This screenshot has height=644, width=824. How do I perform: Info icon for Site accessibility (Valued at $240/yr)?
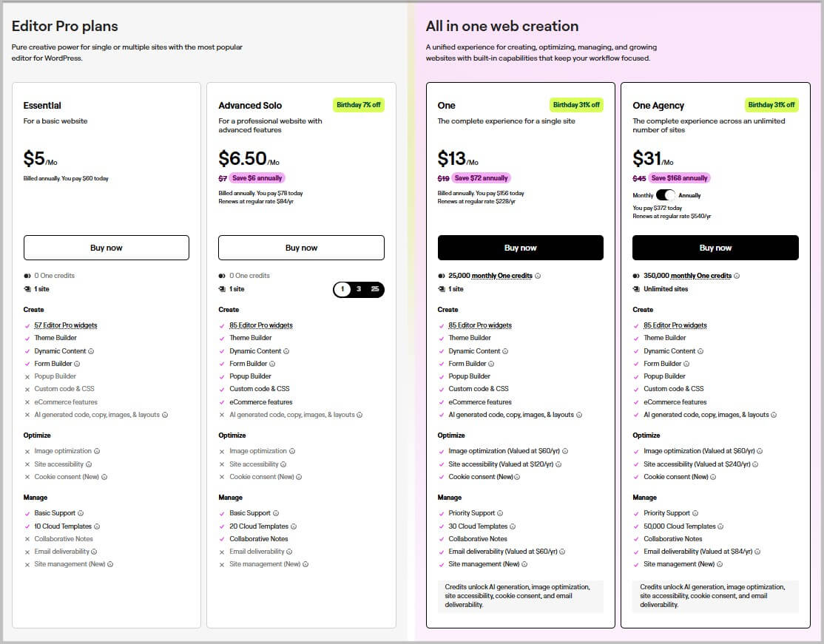click(x=756, y=464)
